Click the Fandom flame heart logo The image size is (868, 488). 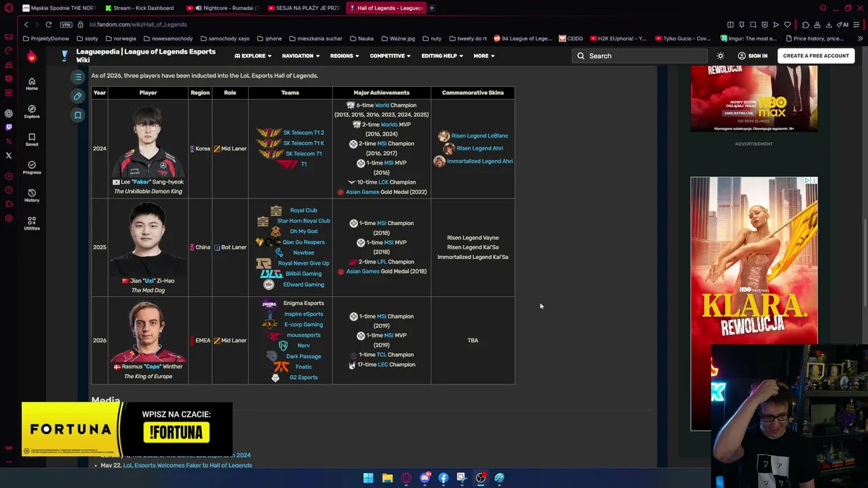32,57
